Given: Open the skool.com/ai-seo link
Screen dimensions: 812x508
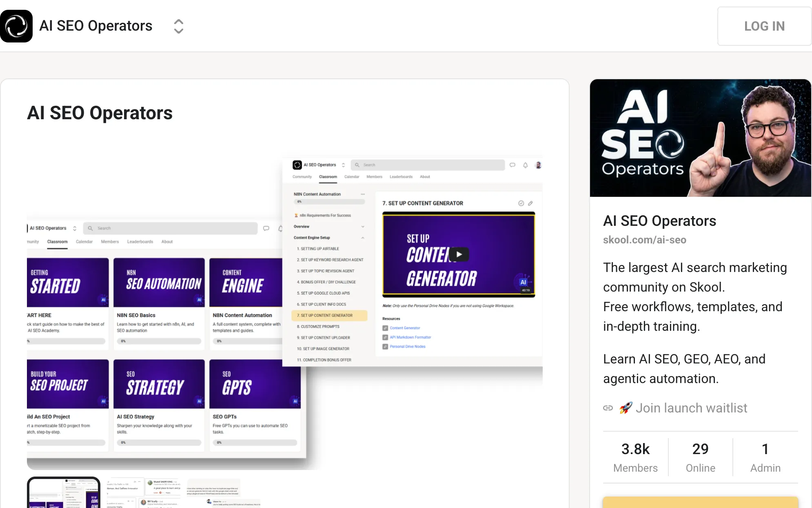Looking at the screenshot, I should coord(645,240).
